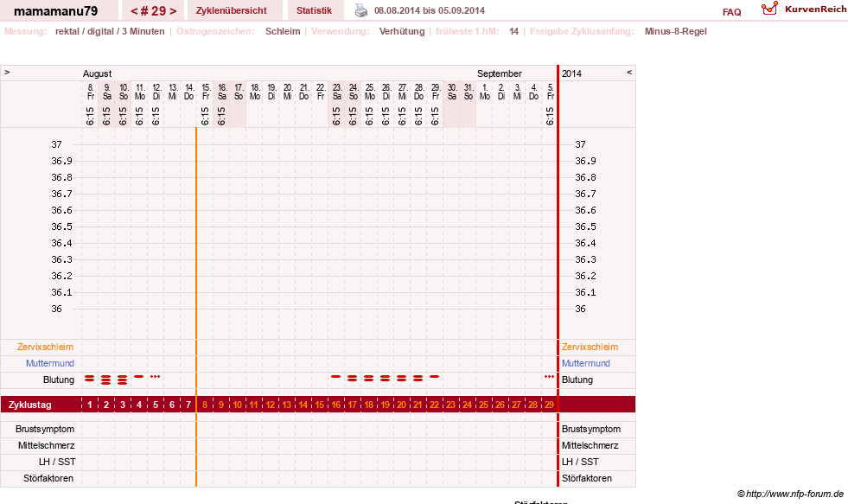Click the Verhütung usage value
The image size is (848, 504).
pos(402,31)
